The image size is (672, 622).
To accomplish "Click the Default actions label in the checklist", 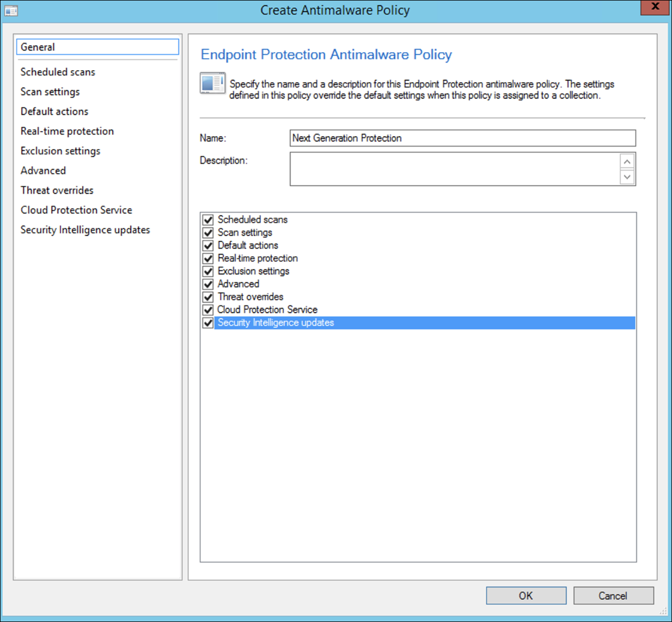I will click(248, 245).
